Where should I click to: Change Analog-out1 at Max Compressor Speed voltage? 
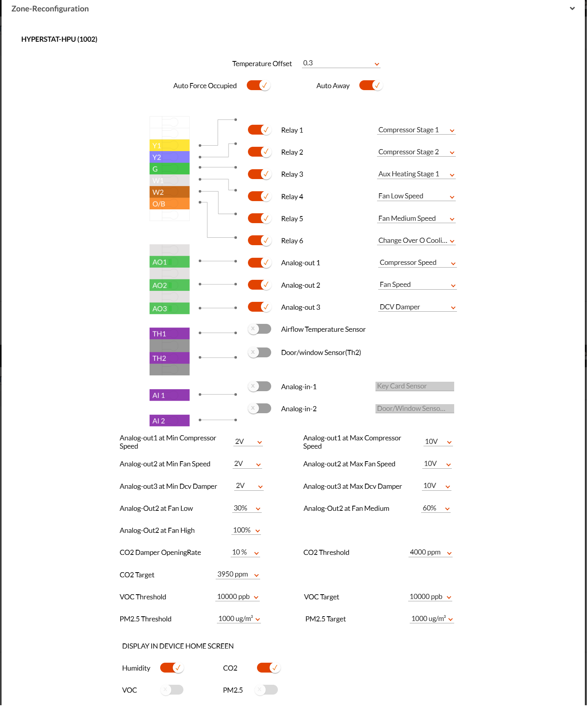pyautogui.click(x=438, y=442)
